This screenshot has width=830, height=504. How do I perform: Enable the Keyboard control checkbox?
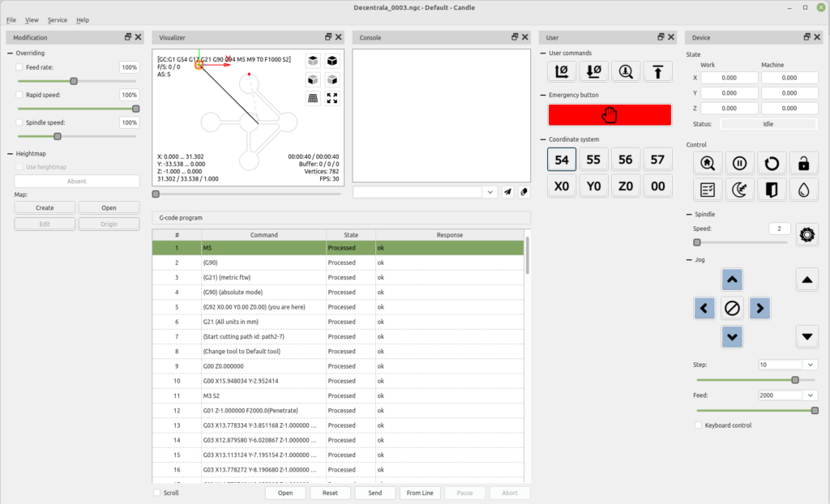pyautogui.click(x=699, y=425)
